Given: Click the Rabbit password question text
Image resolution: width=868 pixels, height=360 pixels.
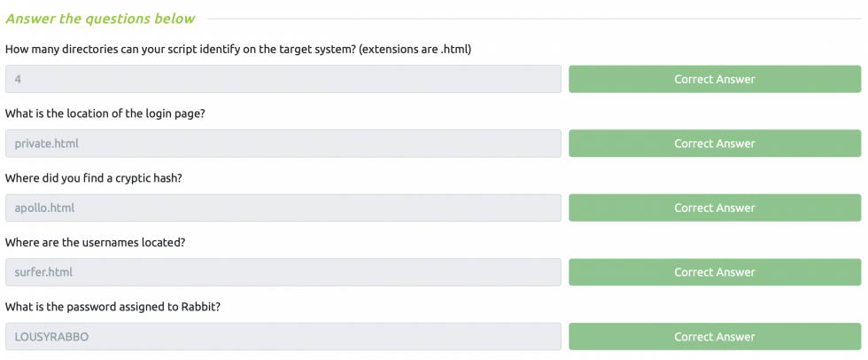Looking at the screenshot, I should click(x=111, y=307).
